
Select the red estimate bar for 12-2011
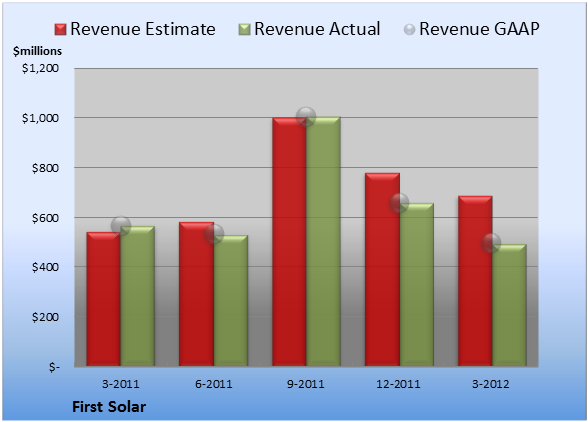tap(382, 269)
